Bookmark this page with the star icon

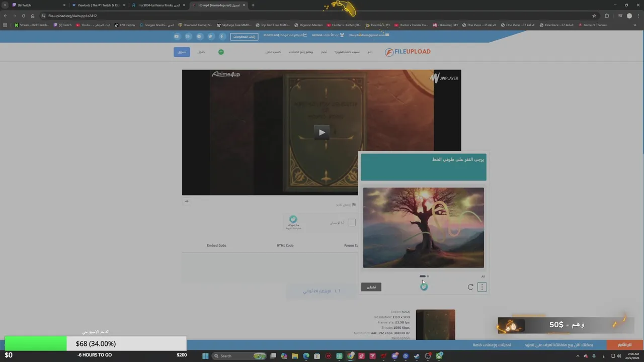[594, 16]
